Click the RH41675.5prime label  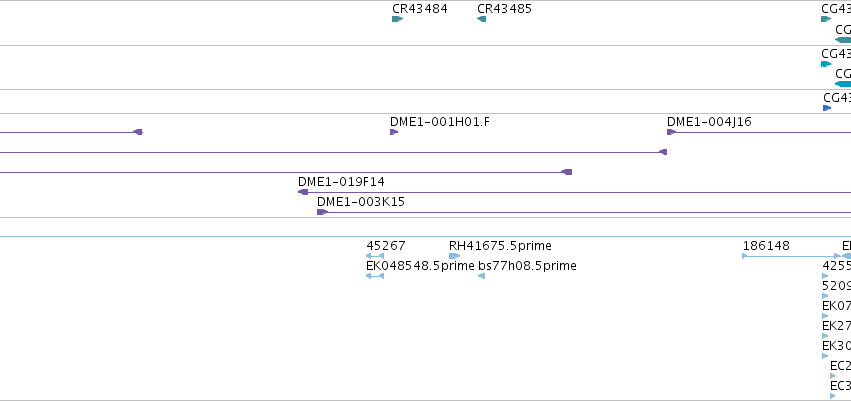(x=500, y=246)
